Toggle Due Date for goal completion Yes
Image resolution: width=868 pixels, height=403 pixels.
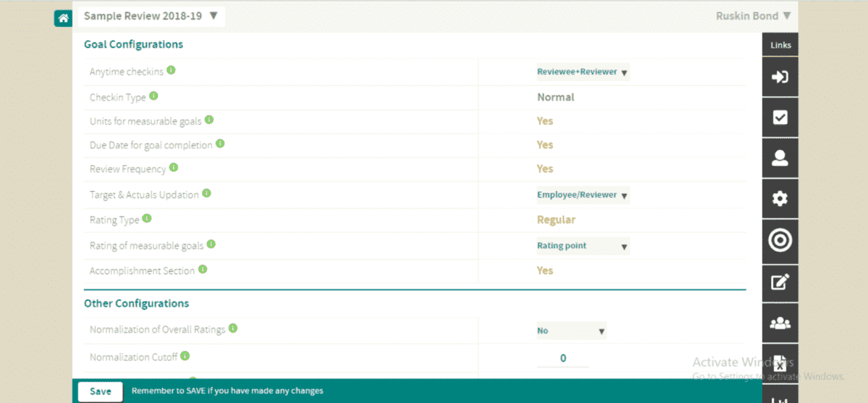click(x=545, y=145)
